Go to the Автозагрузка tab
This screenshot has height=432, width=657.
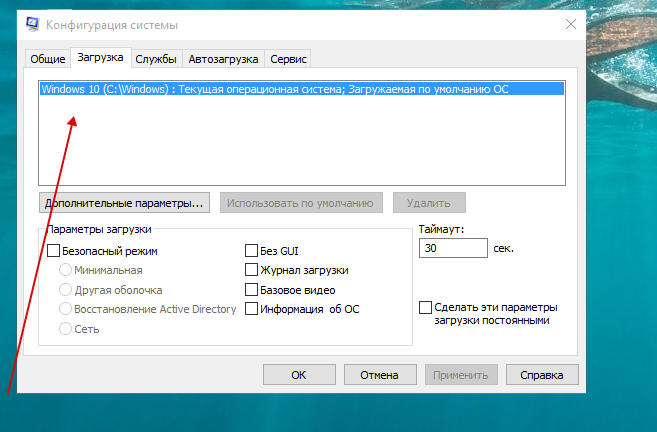tap(225, 60)
